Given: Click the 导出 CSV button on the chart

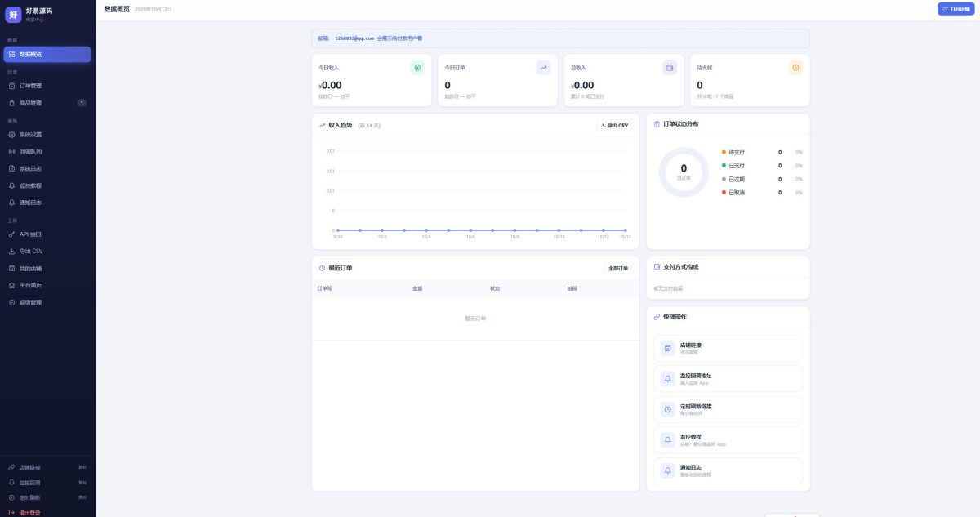Looking at the screenshot, I should click(x=614, y=125).
